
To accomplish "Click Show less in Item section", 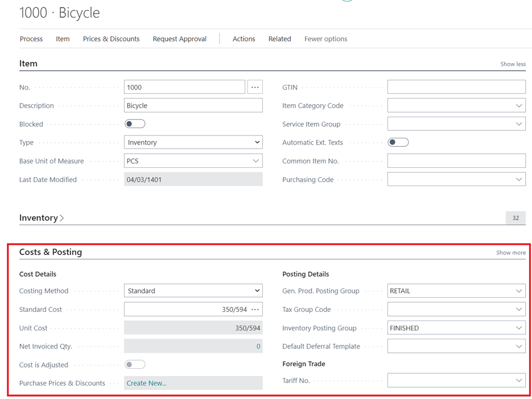I will (x=513, y=64).
